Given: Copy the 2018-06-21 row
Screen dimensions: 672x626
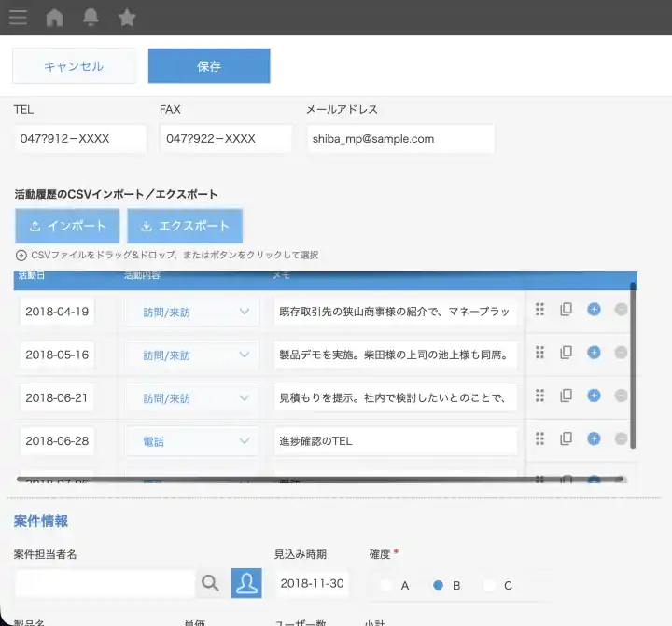Looking at the screenshot, I should [x=567, y=396].
